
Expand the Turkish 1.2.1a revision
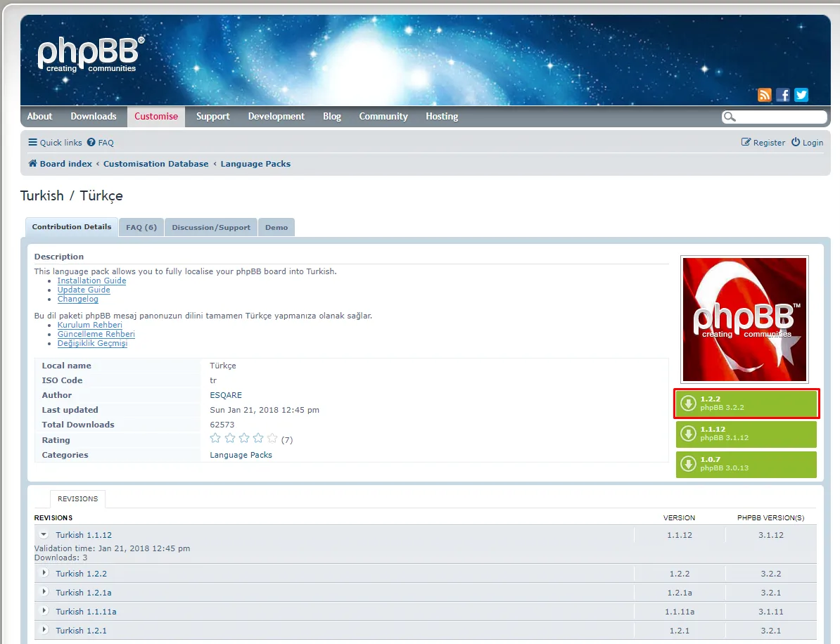click(x=44, y=592)
